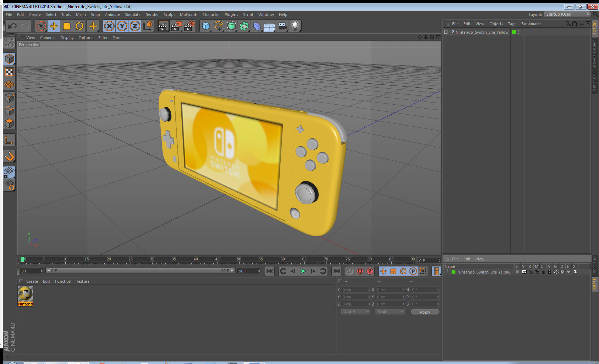Click the magnet Enable Snap icon

[x=9, y=156]
